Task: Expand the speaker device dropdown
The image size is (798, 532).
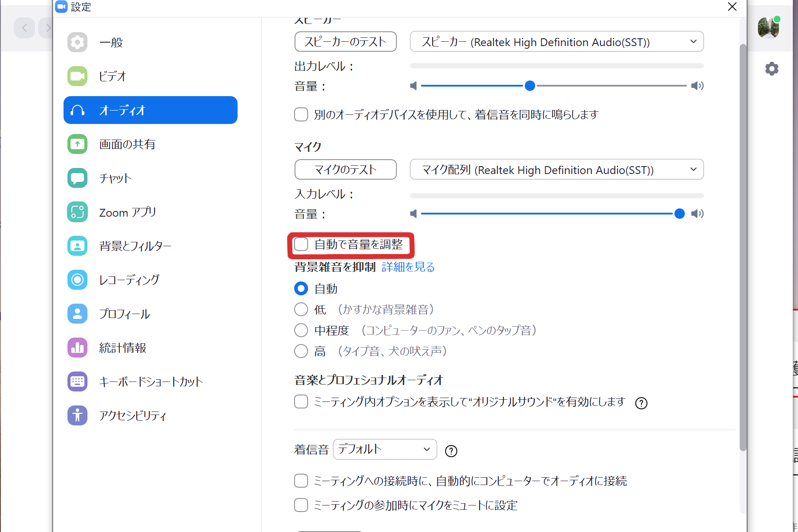Action: tap(557, 42)
